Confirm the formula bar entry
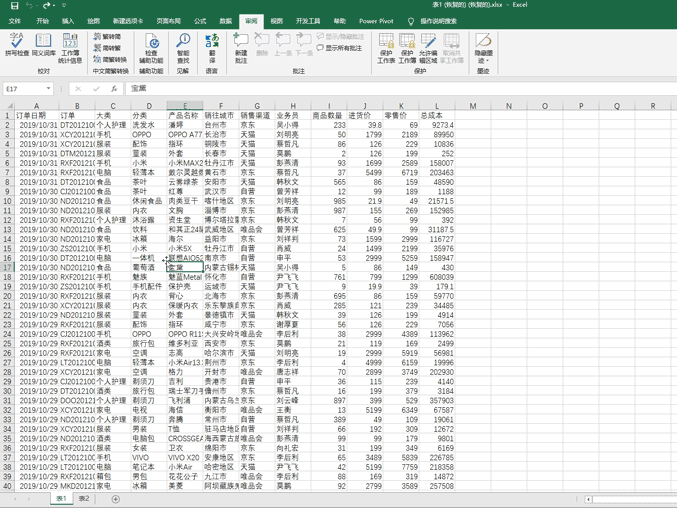 coord(96,88)
